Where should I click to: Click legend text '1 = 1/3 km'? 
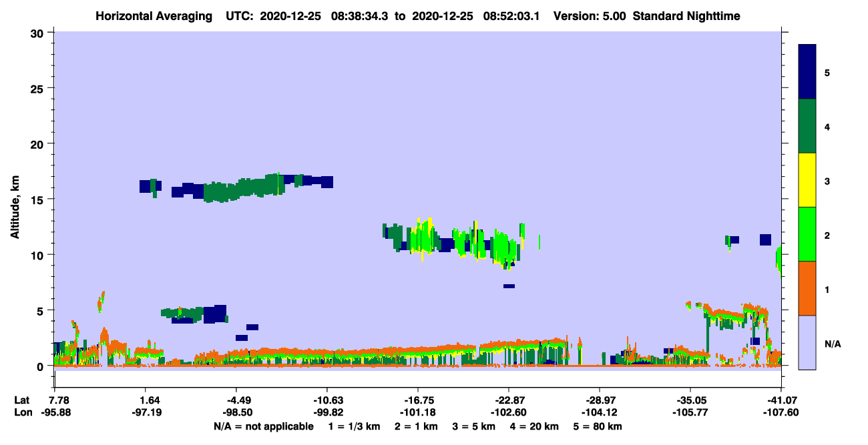[x=354, y=426]
